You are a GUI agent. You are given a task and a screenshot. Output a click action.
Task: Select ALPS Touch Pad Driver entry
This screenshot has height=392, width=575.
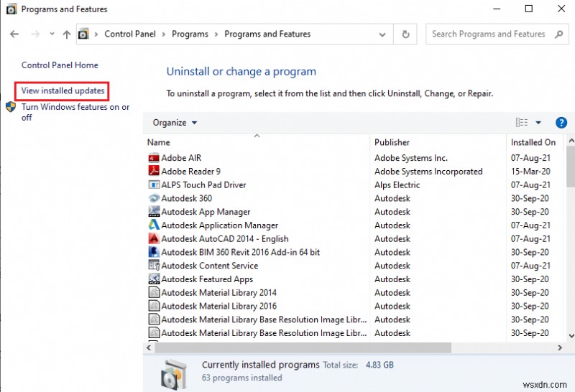pyautogui.click(x=203, y=185)
